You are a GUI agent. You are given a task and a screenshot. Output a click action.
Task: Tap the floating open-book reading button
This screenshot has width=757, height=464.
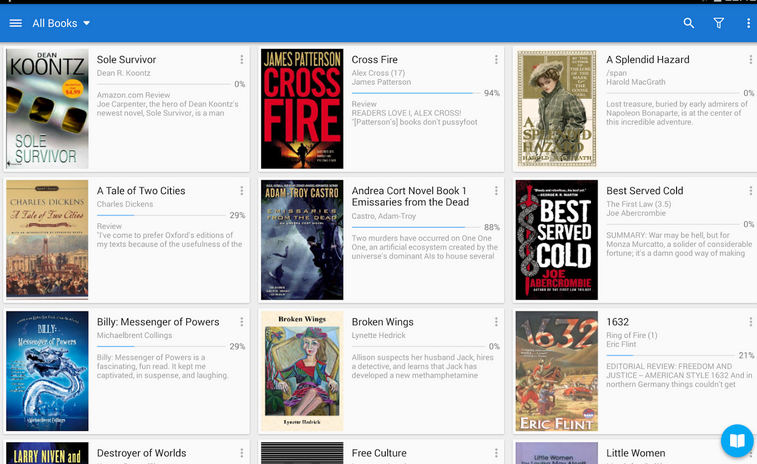[737, 440]
